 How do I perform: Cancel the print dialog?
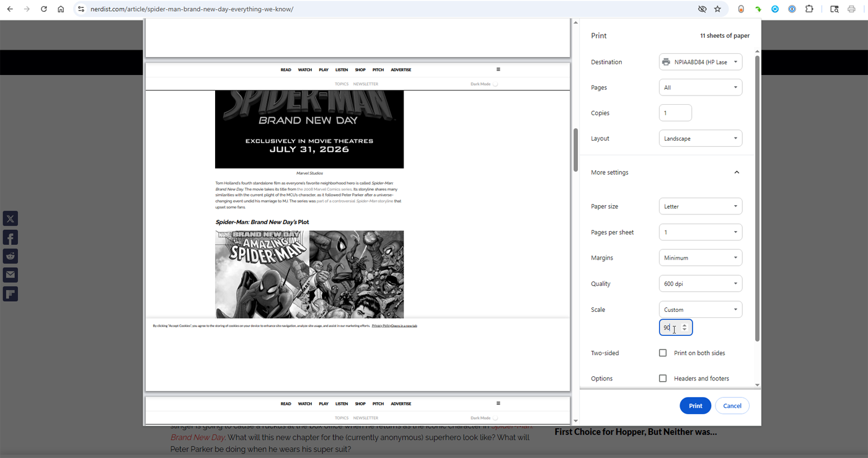(732, 406)
